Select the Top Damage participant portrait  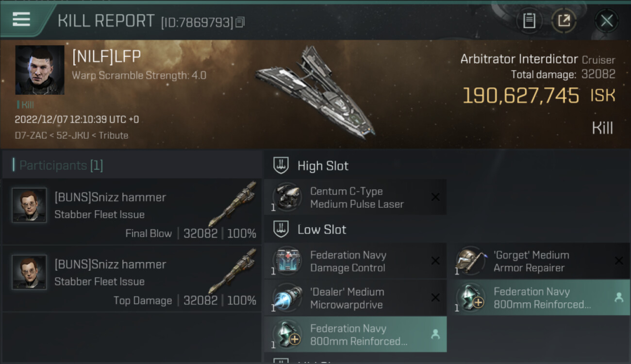(29, 272)
